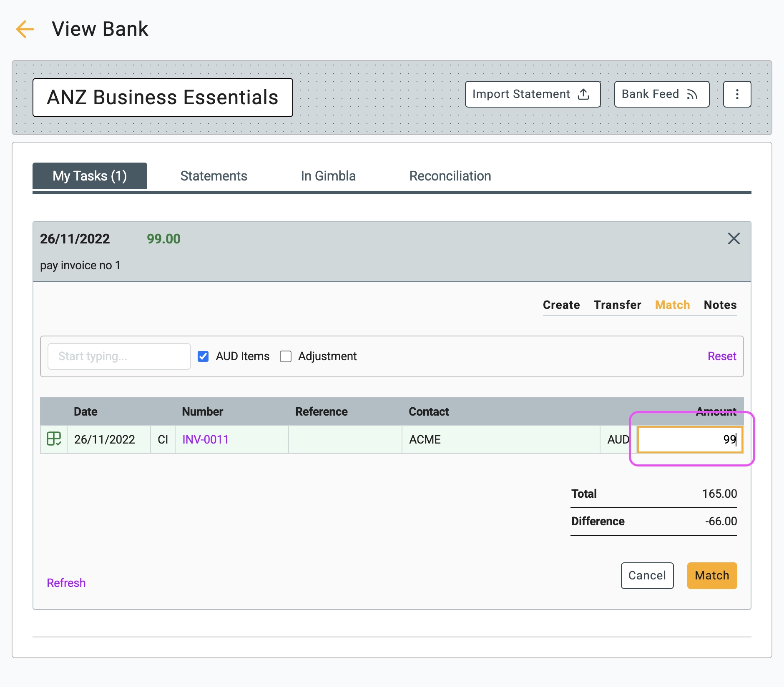
Task: Select the Match action tab
Action: [x=672, y=305]
